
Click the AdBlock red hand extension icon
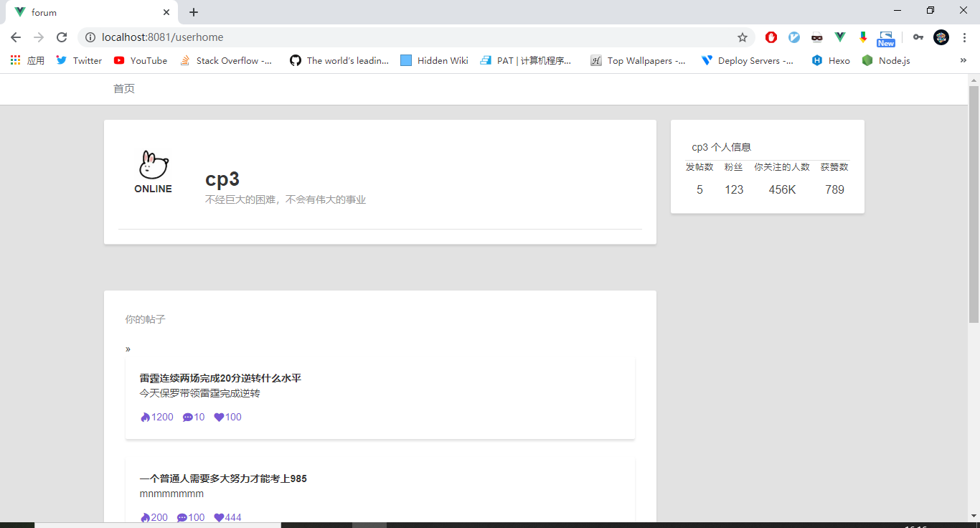[771, 37]
